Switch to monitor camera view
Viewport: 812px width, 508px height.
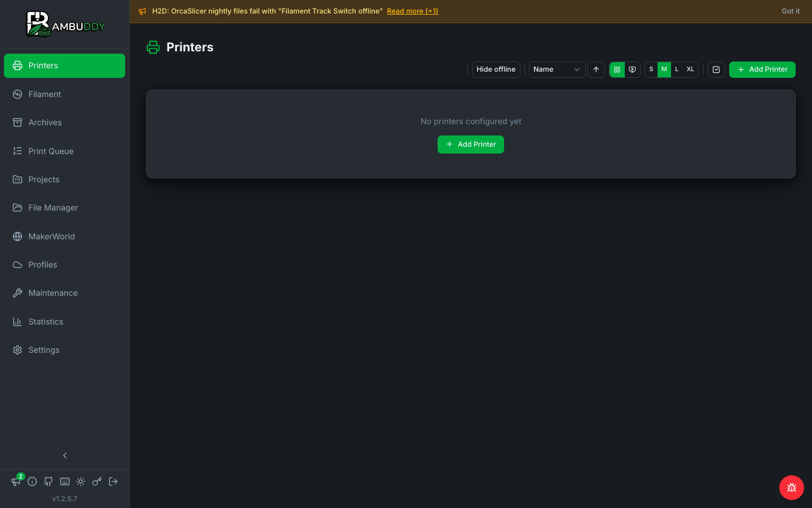pyautogui.click(x=632, y=69)
